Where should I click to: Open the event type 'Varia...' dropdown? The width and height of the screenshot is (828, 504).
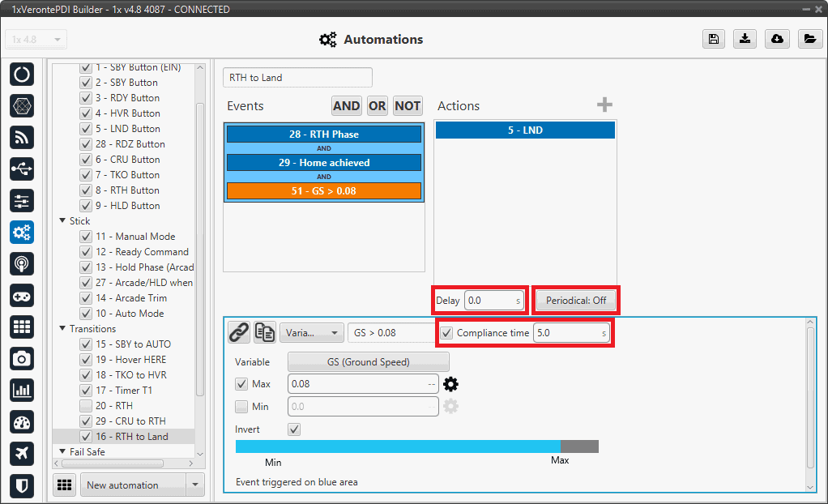click(312, 332)
